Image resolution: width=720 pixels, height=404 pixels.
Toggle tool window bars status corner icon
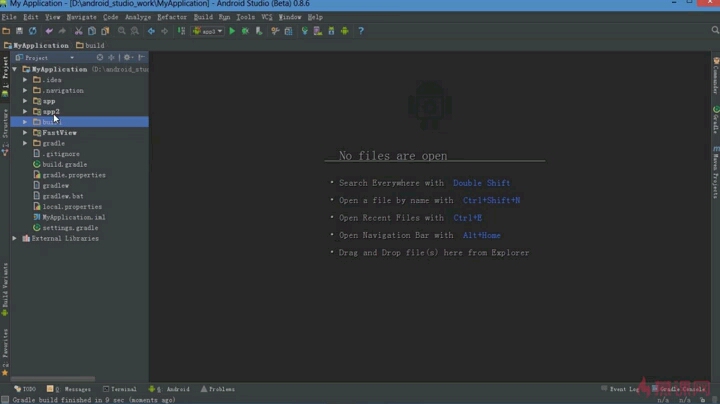coord(5,400)
